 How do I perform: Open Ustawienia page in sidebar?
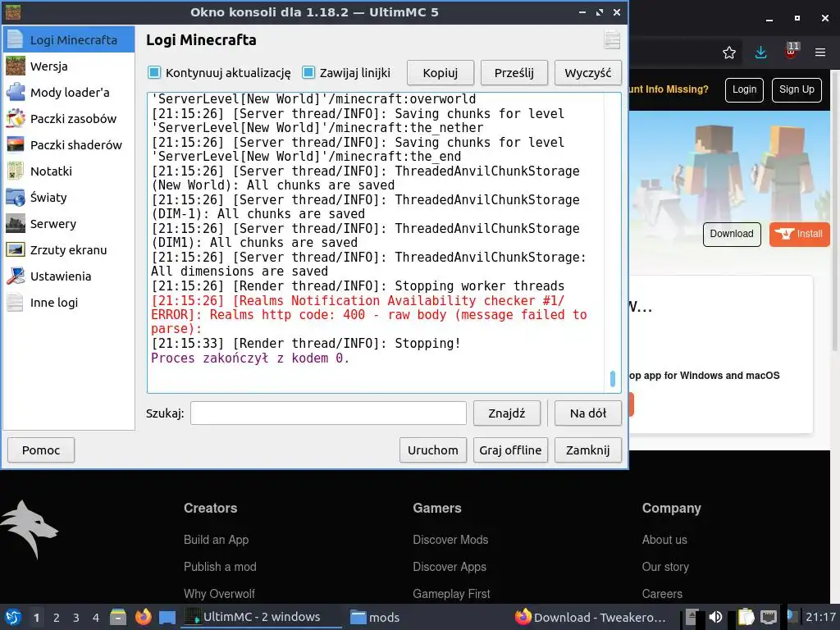69,276
